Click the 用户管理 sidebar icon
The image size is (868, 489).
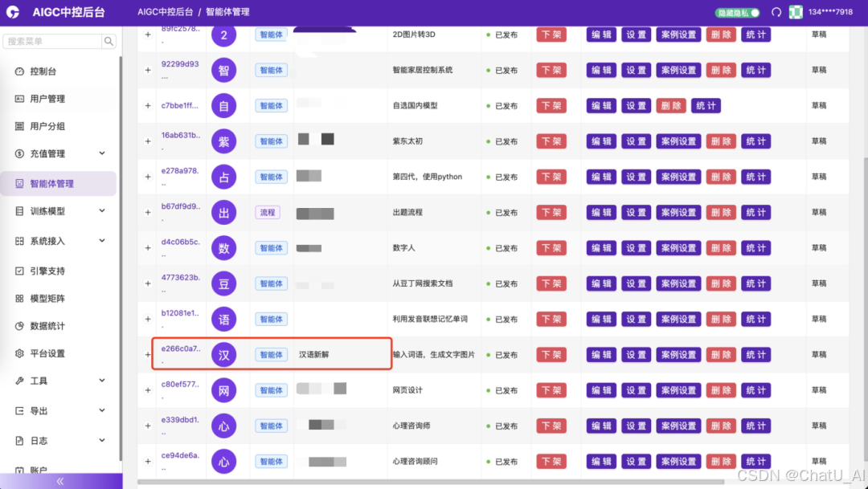point(19,99)
